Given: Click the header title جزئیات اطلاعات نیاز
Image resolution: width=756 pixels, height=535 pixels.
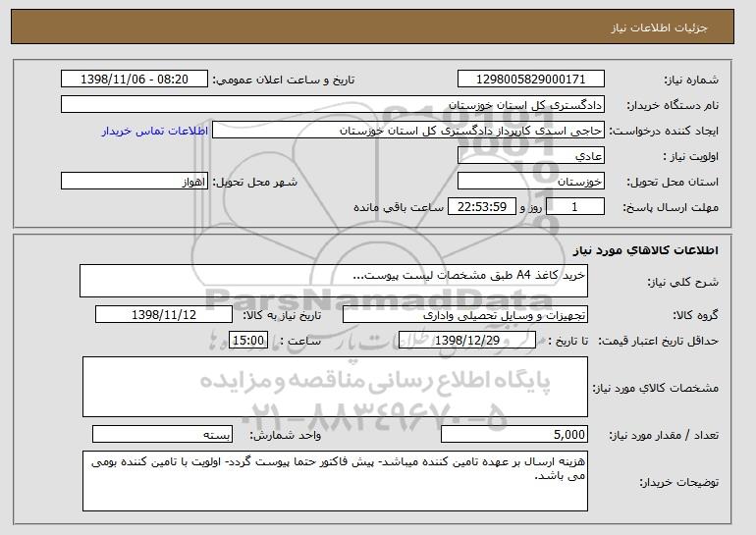Looking at the screenshot, I should point(660,27).
